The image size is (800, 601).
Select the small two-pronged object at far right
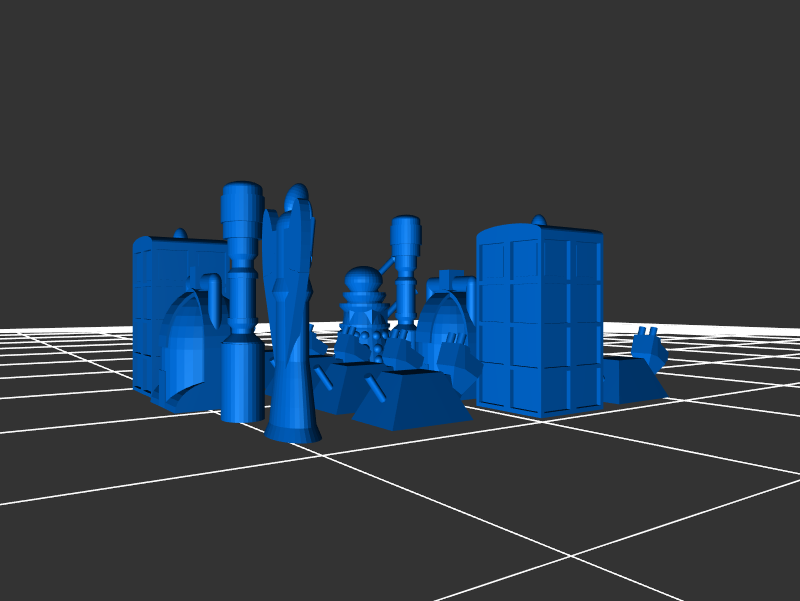coord(648,345)
